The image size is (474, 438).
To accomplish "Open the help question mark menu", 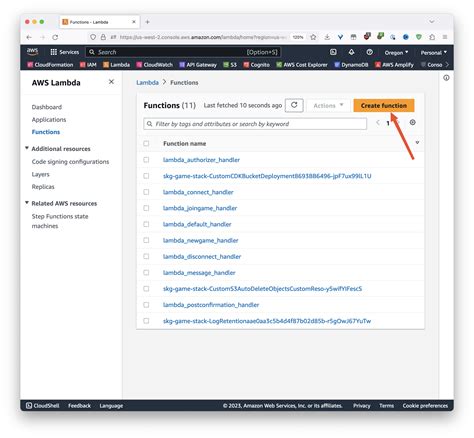I will click(x=369, y=52).
